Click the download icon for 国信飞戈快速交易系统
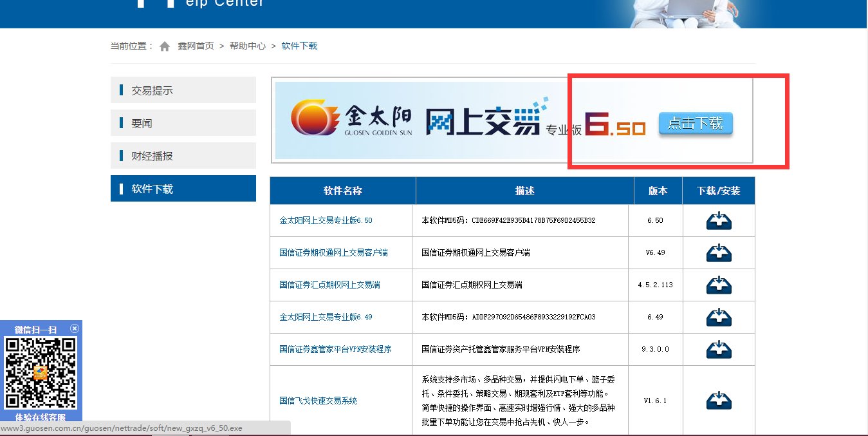868x436 pixels. [x=719, y=399]
